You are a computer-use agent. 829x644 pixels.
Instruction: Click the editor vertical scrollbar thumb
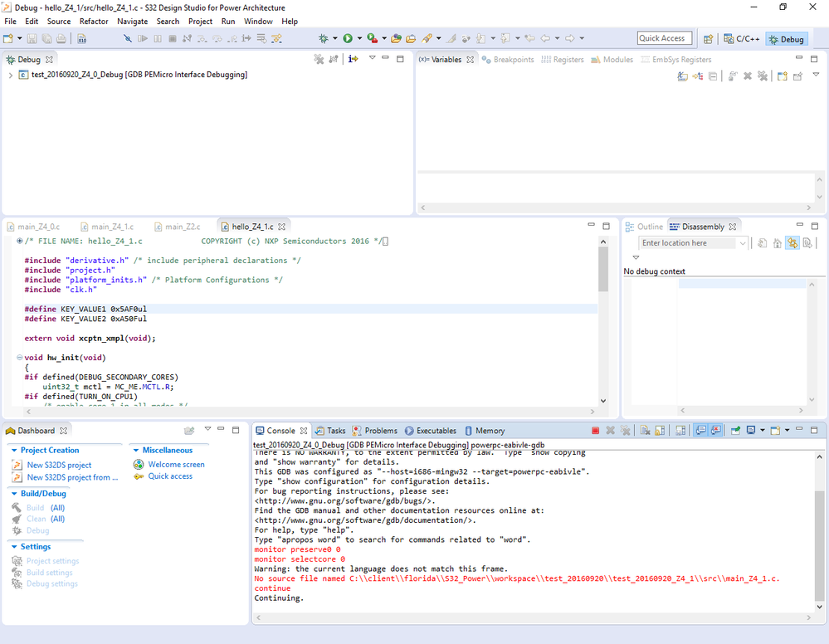tap(603, 270)
